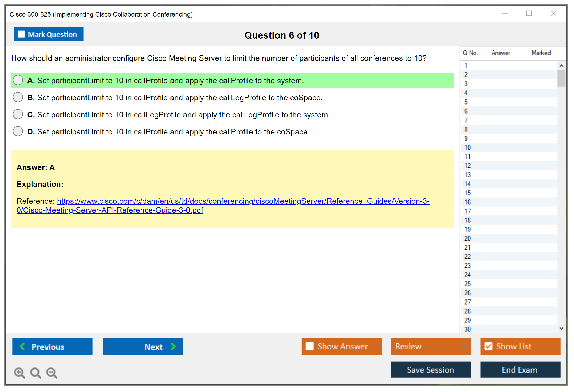Screen dimensions: 574x392
Task: Click the right chevron on Next
Action: click(x=174, y=346)
